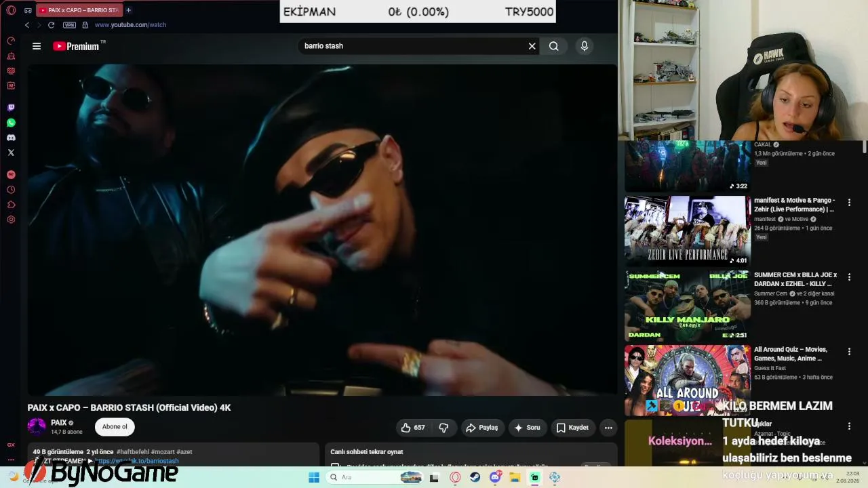Screen dimensions: 868x488
Task: Open a new browser tab
Action: (128, 10)
